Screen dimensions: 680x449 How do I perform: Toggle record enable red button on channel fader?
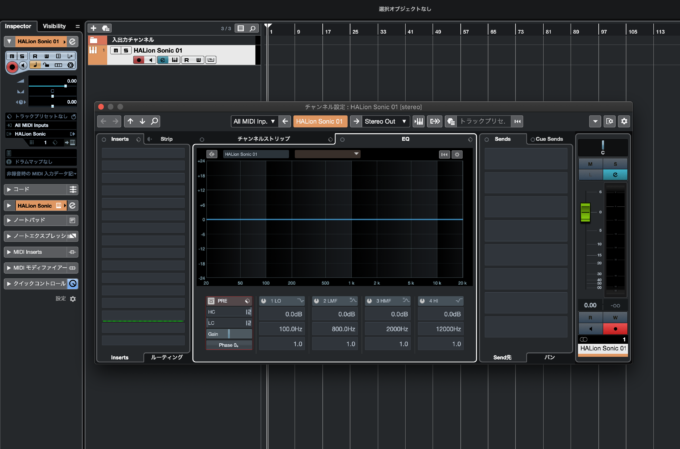point(615,329)
